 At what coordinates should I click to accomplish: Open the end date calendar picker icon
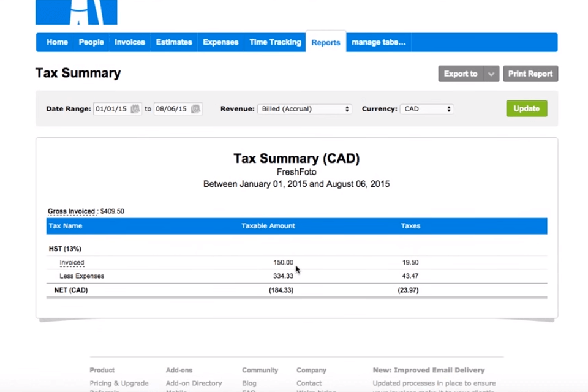click(196, 109)
